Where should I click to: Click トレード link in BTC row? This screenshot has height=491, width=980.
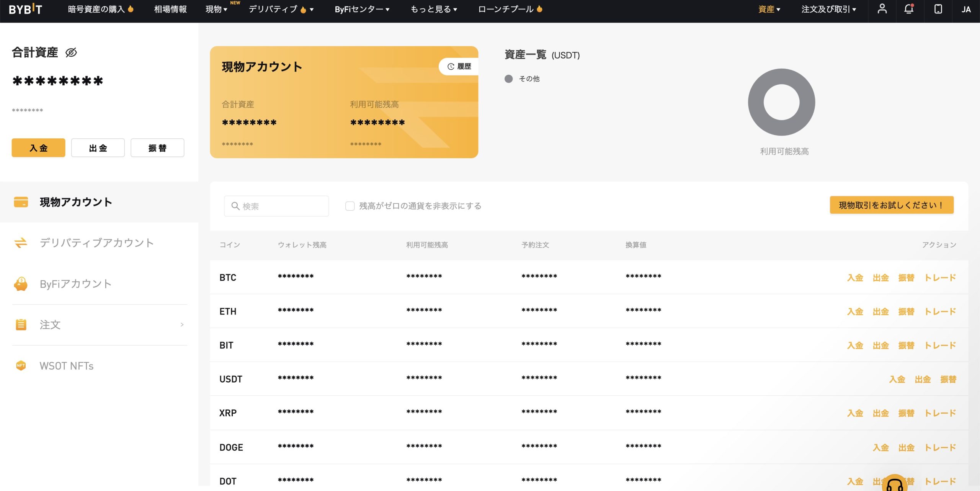point(940,278)
